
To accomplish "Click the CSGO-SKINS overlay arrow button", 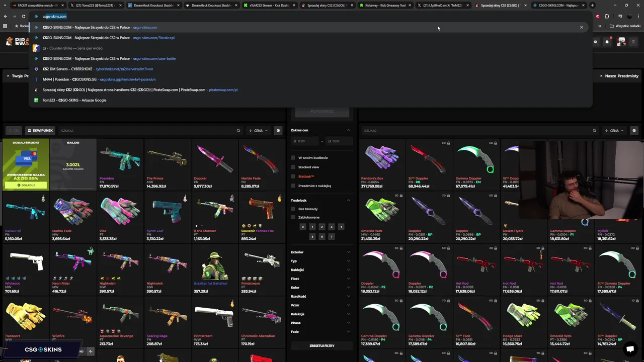I will coord(91,351).
